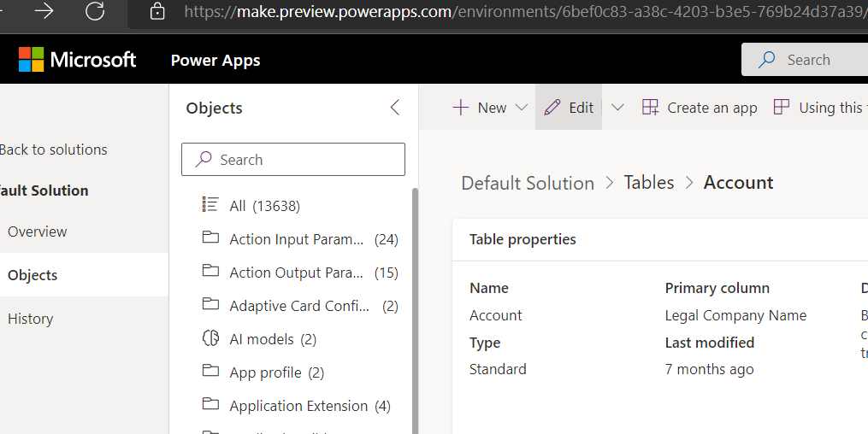Click the browser refresh icon
This screenshot has height=434, width=868.
tap(95, 11)
